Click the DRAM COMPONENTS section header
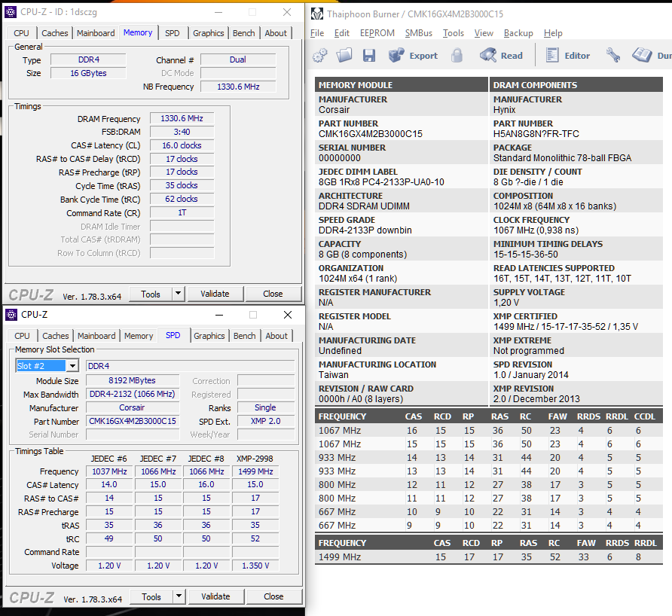The width and height of the screenshot is (672, 616). pos(576,85)
